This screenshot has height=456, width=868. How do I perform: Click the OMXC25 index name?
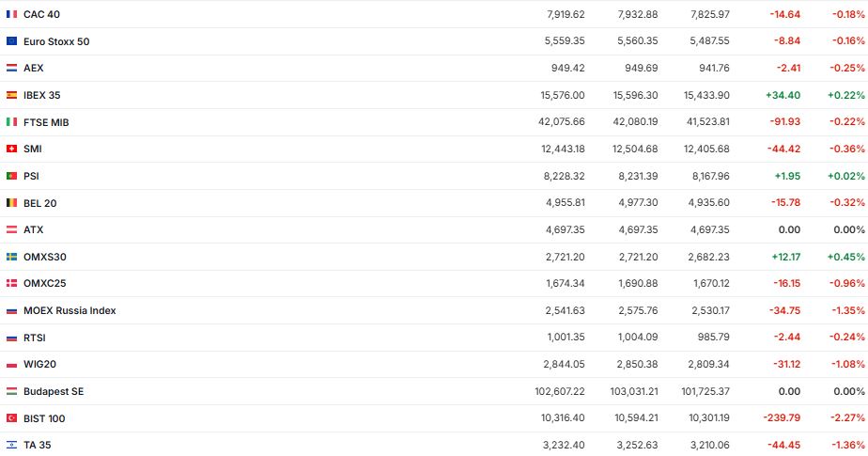point(44,283)
